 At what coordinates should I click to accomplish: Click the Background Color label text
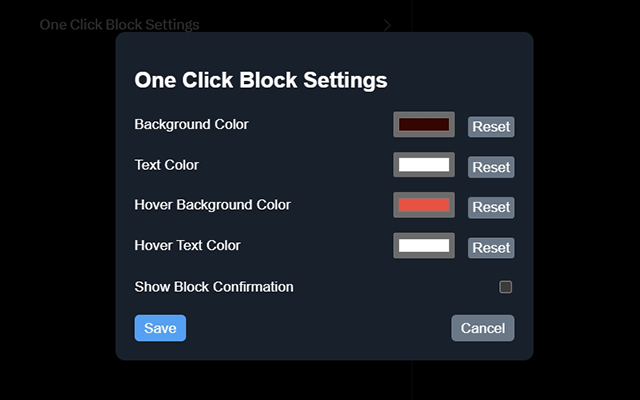[x=191, y=124]
